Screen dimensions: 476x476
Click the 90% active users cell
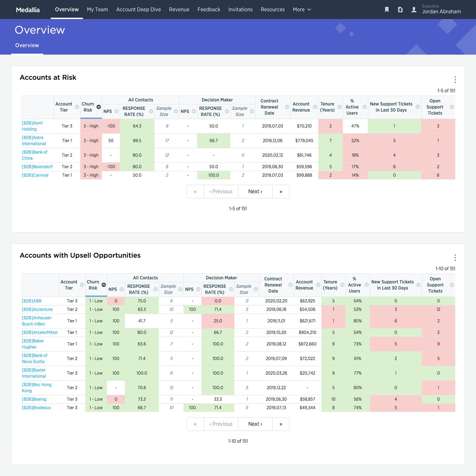click(358, 388)
